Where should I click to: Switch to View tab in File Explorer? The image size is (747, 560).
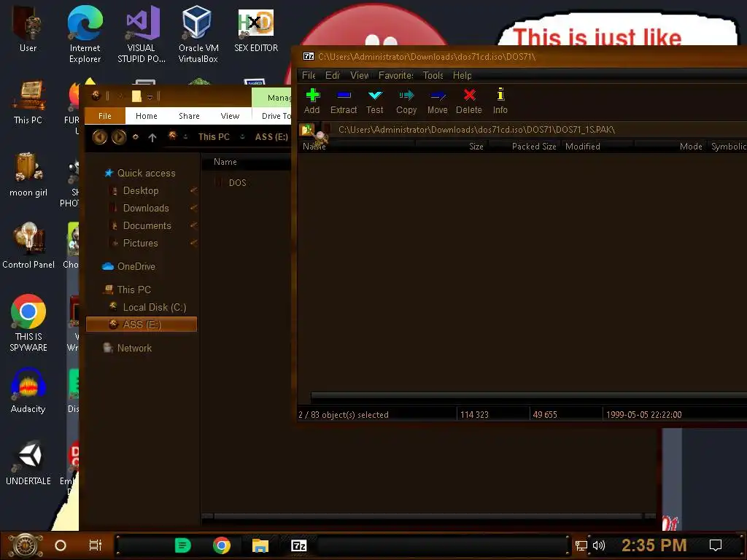click(x=230, y=116)
